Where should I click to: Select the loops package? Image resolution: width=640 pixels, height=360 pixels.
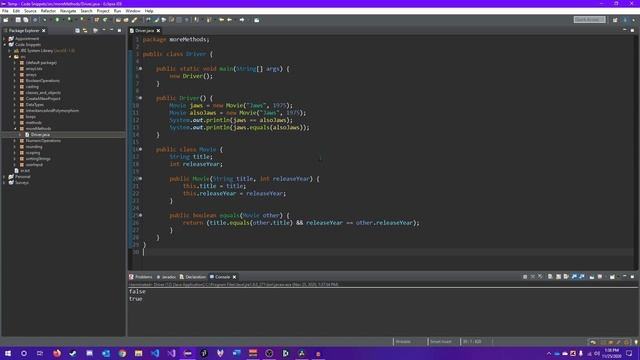point(31,116)
